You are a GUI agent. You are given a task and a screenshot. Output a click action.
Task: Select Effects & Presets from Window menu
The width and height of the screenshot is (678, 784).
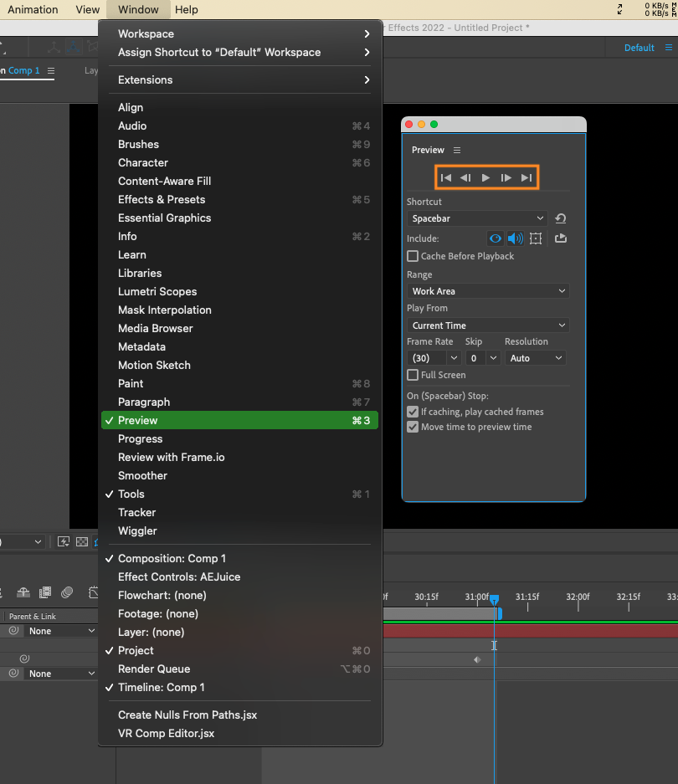162,199
